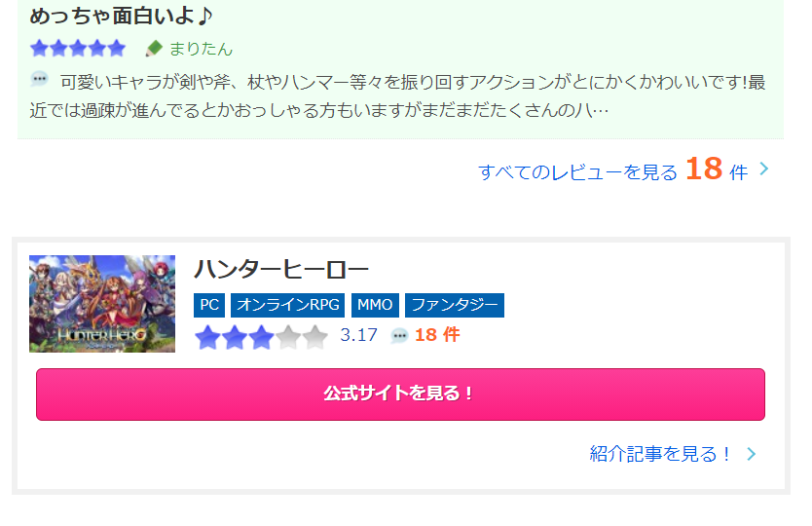Select the ファンタジー tag
Image resolution: width=812 pixels, height=526 pixels.
(454, 305)
